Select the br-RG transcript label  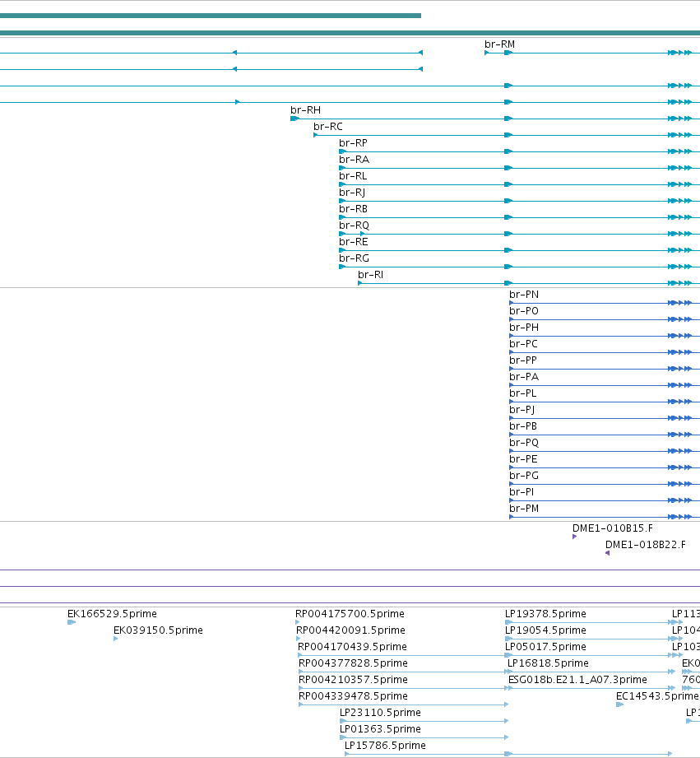tap(354, 258)
